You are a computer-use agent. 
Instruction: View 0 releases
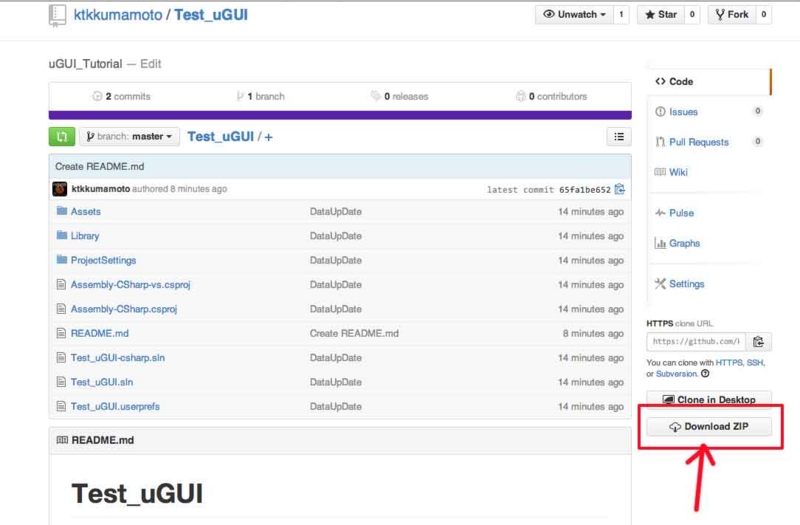[399, 96]
